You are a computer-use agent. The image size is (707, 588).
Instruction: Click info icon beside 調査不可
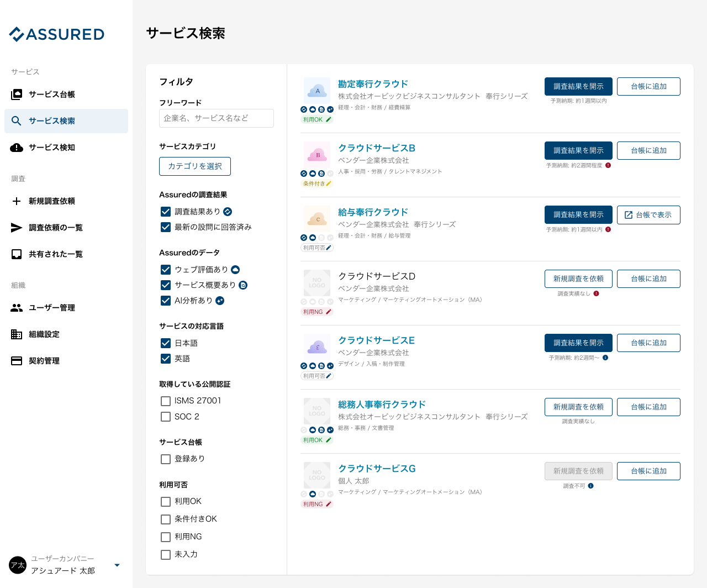591,486
